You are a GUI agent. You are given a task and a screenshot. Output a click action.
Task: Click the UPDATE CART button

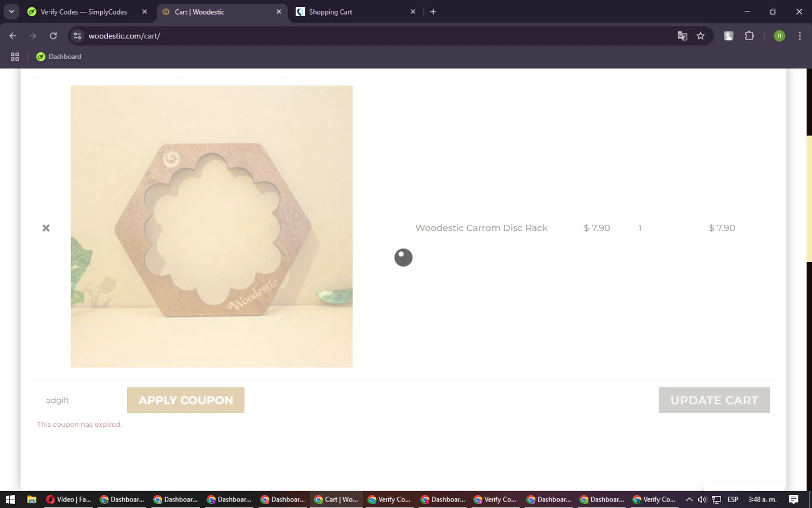(x=714, y=400)
